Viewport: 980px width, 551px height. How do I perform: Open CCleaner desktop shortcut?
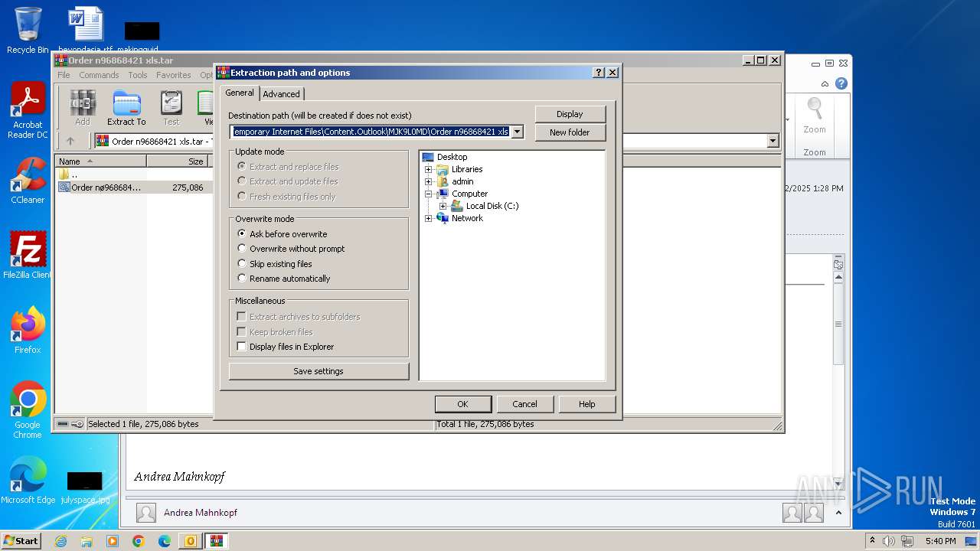(x=28, y=181)
